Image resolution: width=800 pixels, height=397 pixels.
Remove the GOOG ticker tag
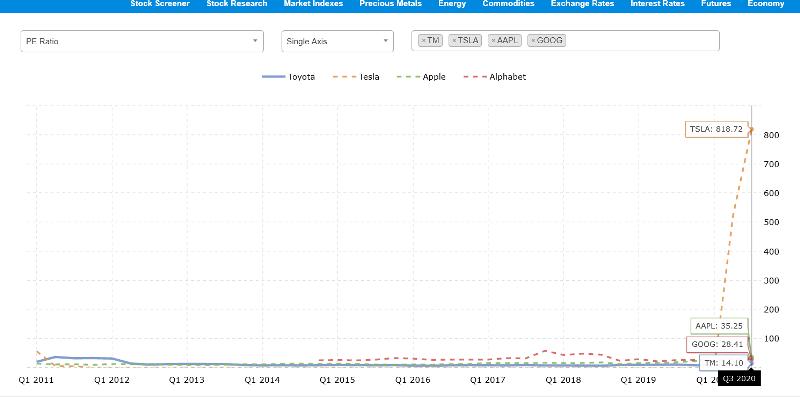click(533, 40)
